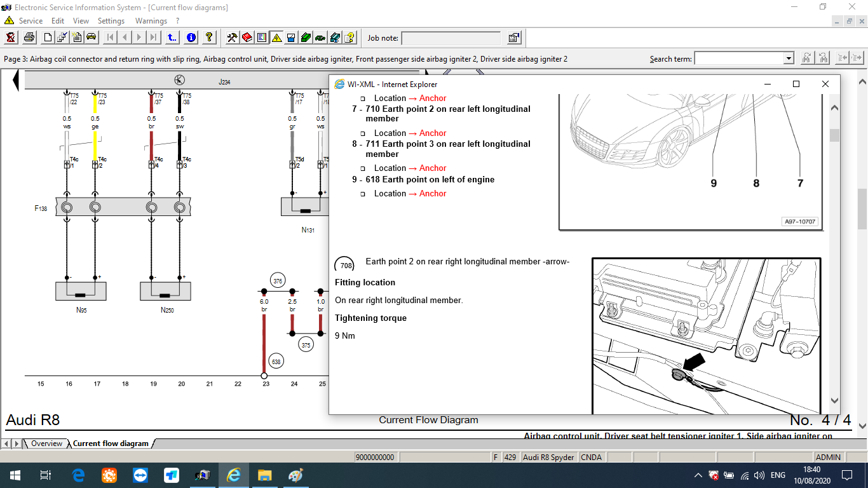The width and height of the screenshot is (868, 488).
Task: Open the Settings menu
Action: tap(111, 20)
